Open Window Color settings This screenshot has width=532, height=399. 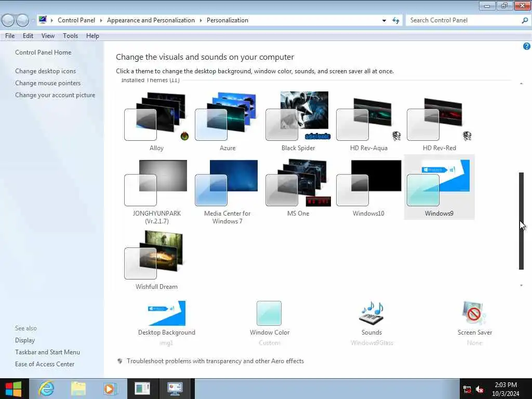coord(270,323)
